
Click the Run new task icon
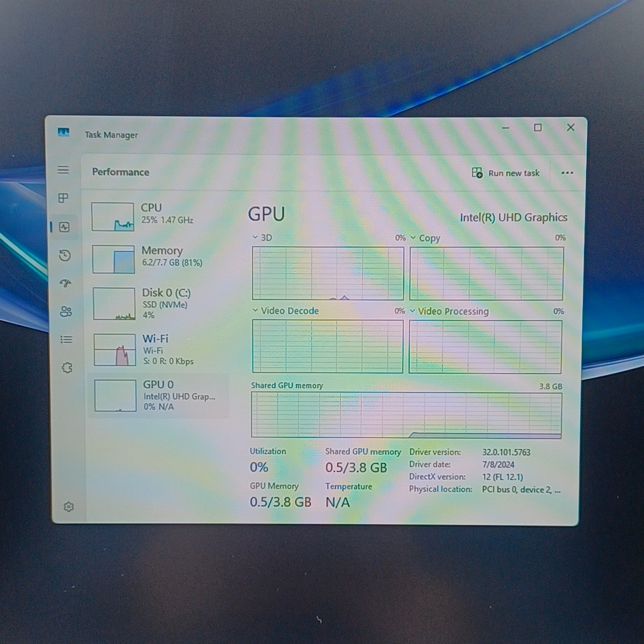[x=477, y=173]
